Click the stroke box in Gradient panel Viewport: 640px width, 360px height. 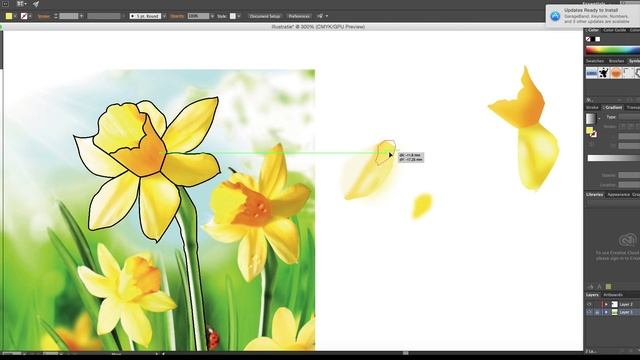click(594, 134)
